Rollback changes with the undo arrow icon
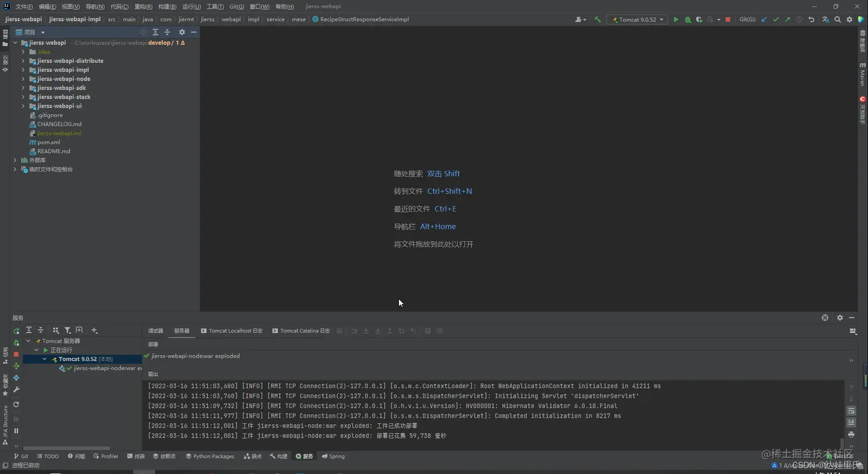This screenshot has height=474, width=868. [811, 20]
